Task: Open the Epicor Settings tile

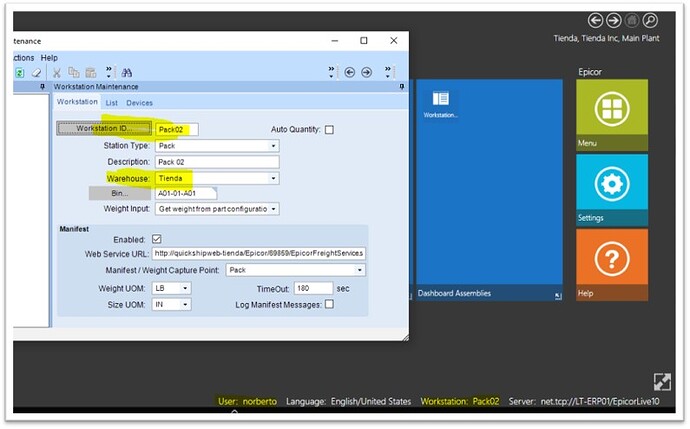Action: click(612, 190)
